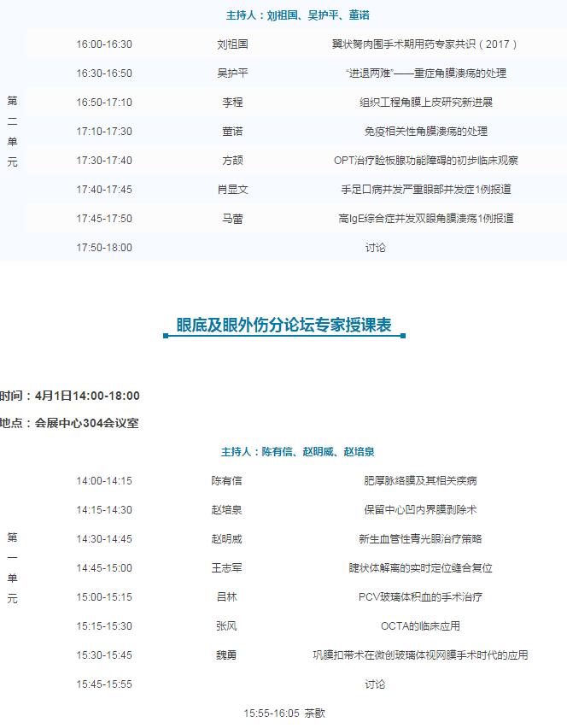
Task: Open the talk 保留中心凹内界膜剥除术
Action: point(420,510)
